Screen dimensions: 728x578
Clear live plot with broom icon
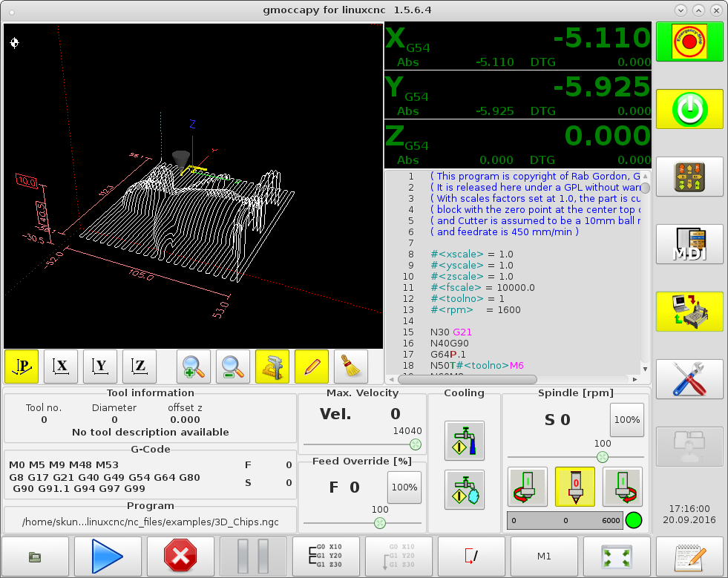351,367
